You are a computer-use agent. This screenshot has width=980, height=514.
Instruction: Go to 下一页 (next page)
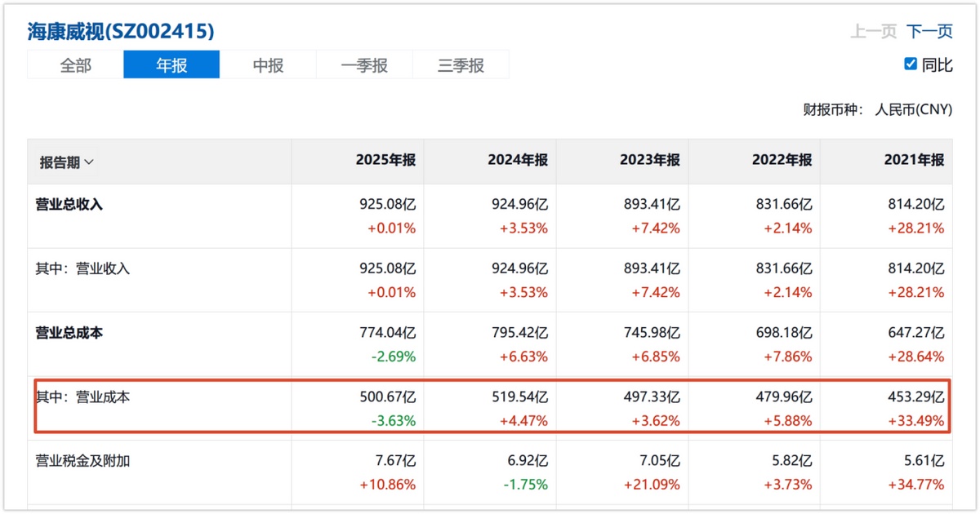[929, 32]
